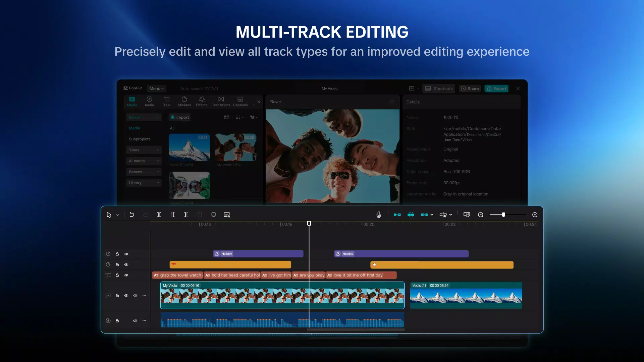Image resolution: width=644 pixels, height=362 pixels.
Task: Click the playhead marker on ruler
Action: coord(309,224)
